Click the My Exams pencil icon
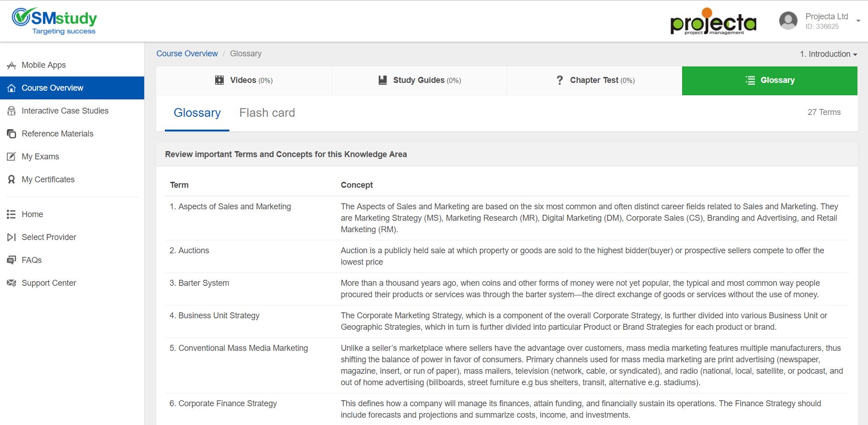Image resolution: width=868 pixels, height=425 pixels. pos(11,157)
